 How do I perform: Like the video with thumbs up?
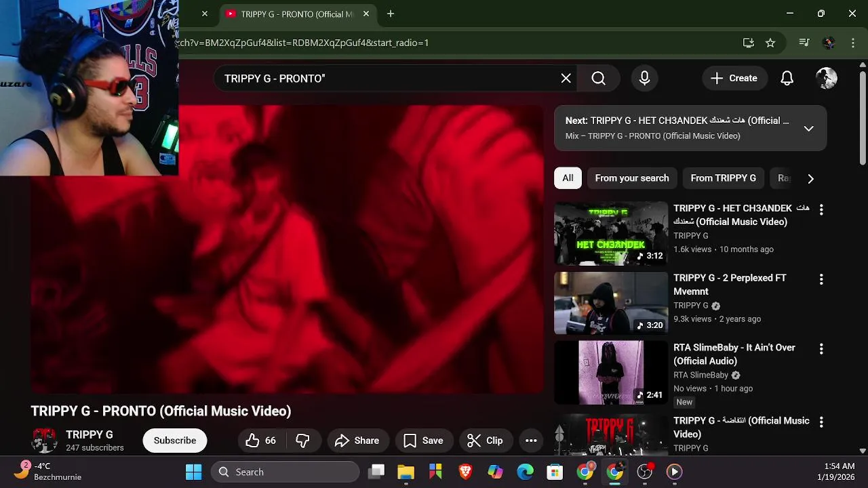(261, 441)
